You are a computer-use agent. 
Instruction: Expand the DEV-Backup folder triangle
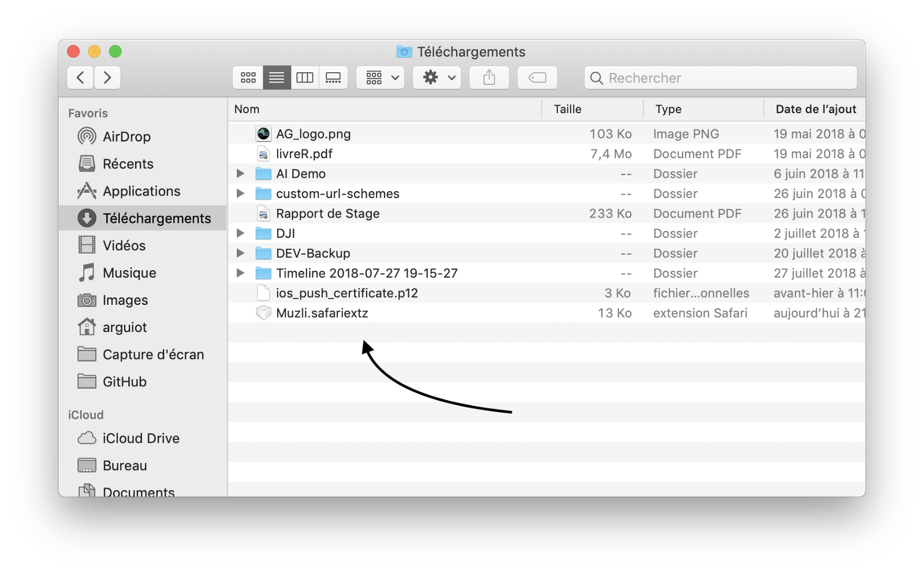pyautogui.click(x=240, y=254)
